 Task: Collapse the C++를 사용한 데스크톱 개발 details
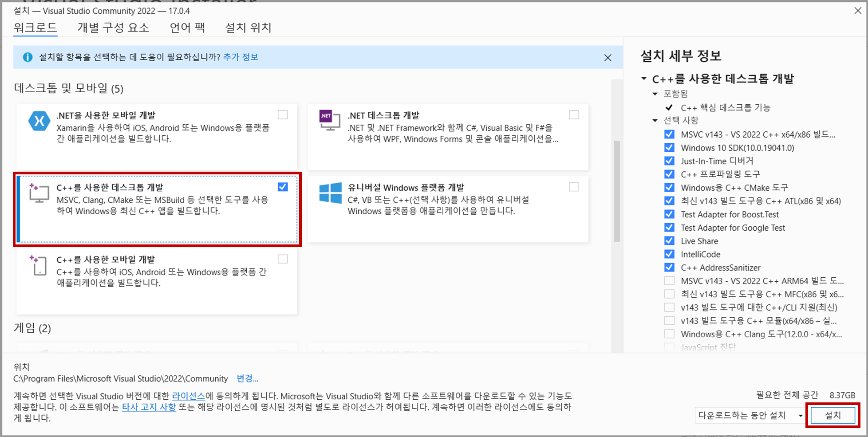(644, 79)
